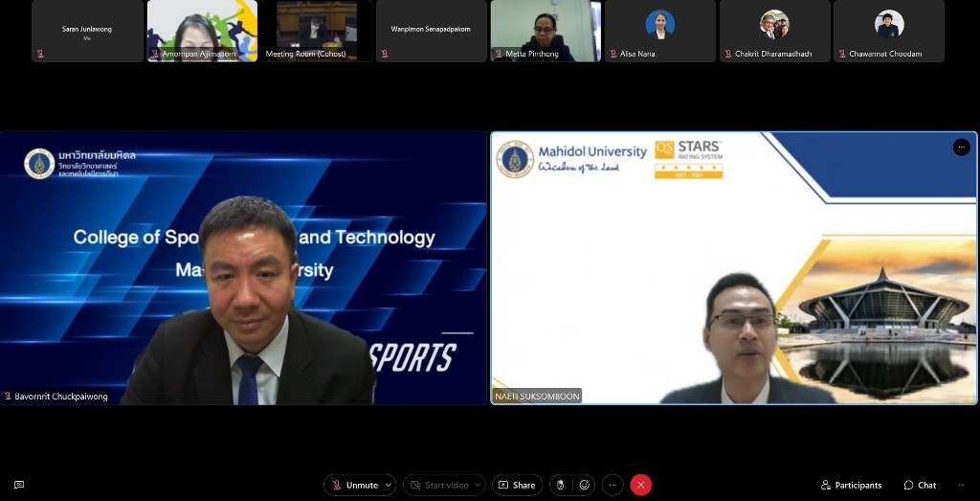Open panel options ellipsis right of Chat
Image resolution: width=980 pixels, height=501 pixels.
coord(961,485)
